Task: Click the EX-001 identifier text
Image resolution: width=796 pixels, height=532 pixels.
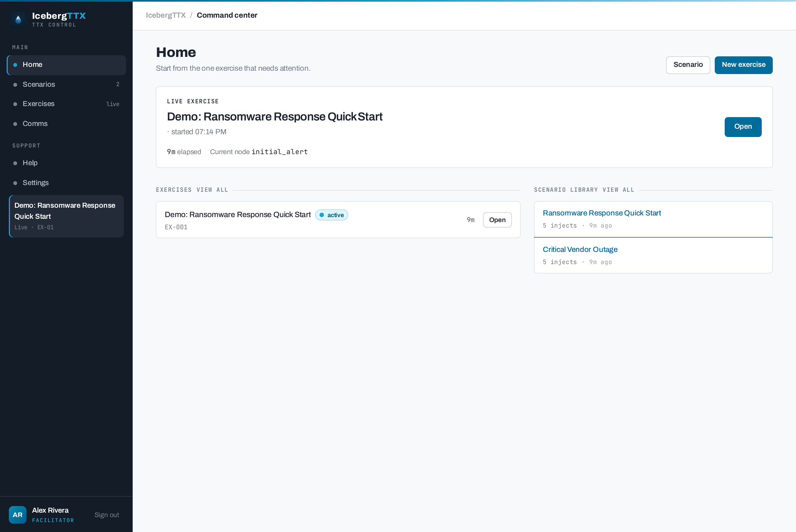Action: (176, 227)
